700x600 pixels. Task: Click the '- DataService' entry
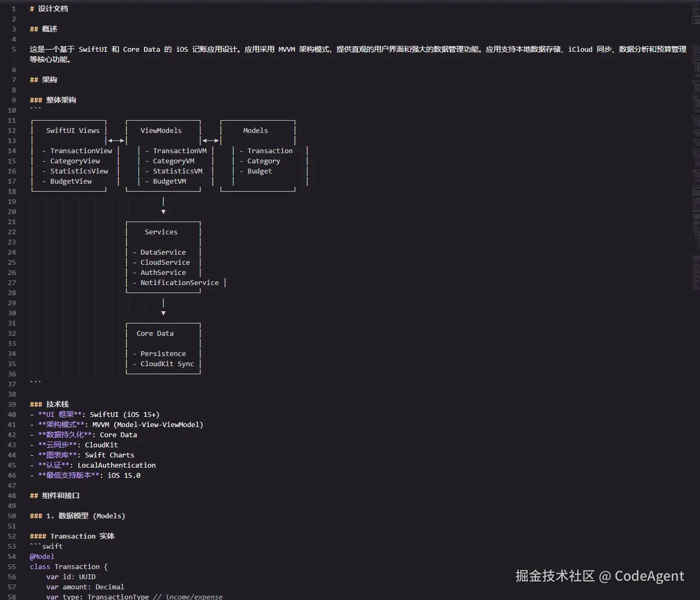pos(160,252)
